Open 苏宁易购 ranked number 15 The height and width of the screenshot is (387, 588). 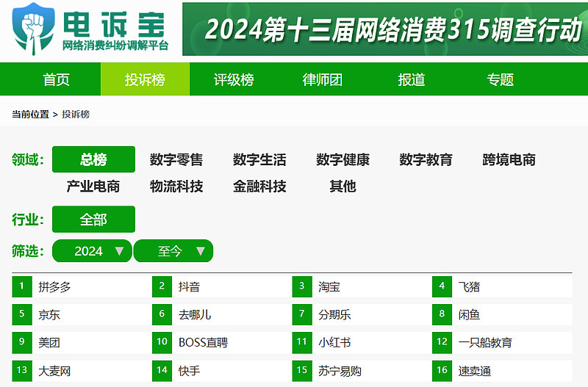[x=340, y=371]
